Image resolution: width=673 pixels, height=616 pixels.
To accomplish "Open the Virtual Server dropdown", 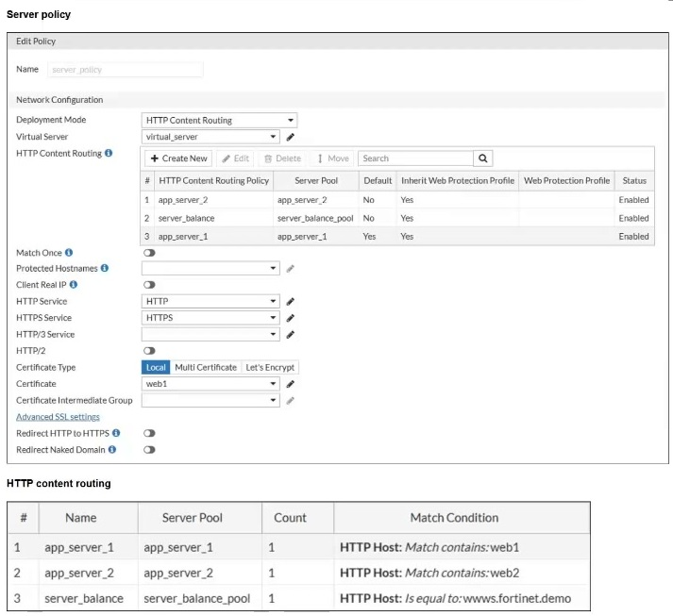I will pyautogui.click(x=210, y=137).
